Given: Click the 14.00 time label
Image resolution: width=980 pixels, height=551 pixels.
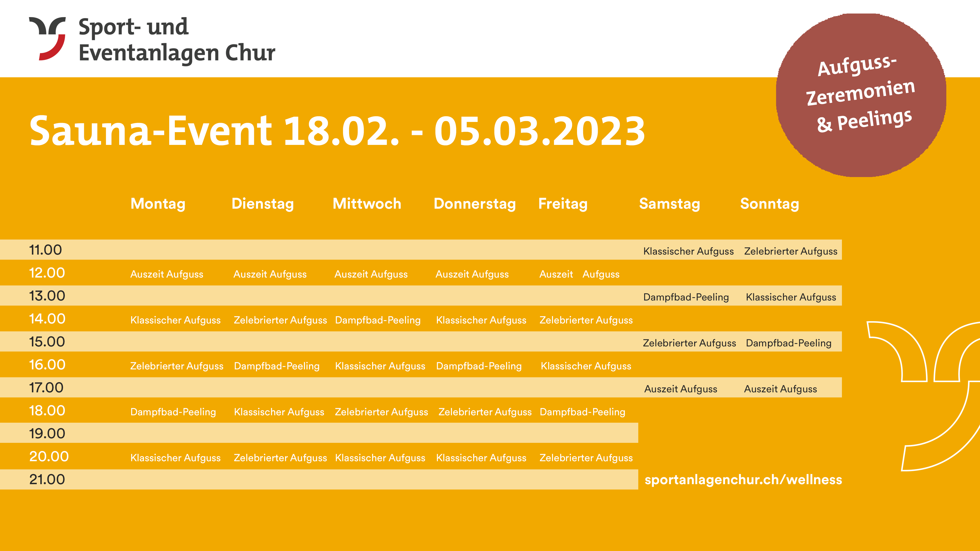Looking at the screenshot, I should [47, 319].
